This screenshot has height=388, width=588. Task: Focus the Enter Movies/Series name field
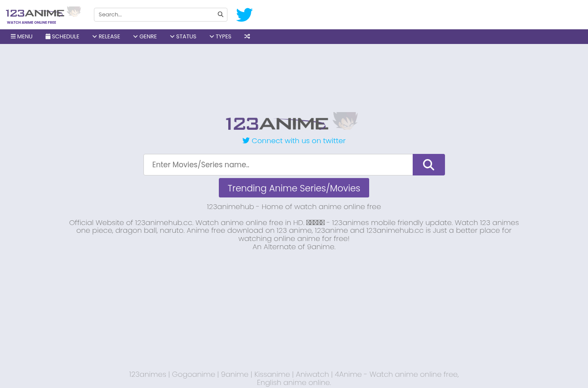click(x=278, y=165)
